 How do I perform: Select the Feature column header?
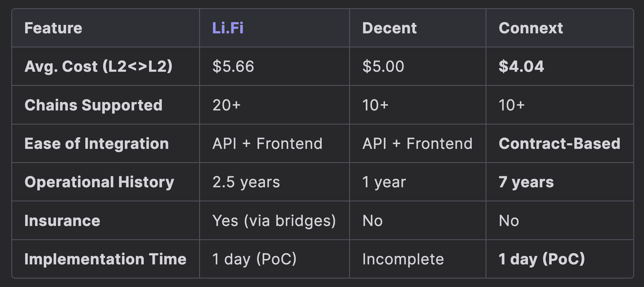[x=53, y=28]
